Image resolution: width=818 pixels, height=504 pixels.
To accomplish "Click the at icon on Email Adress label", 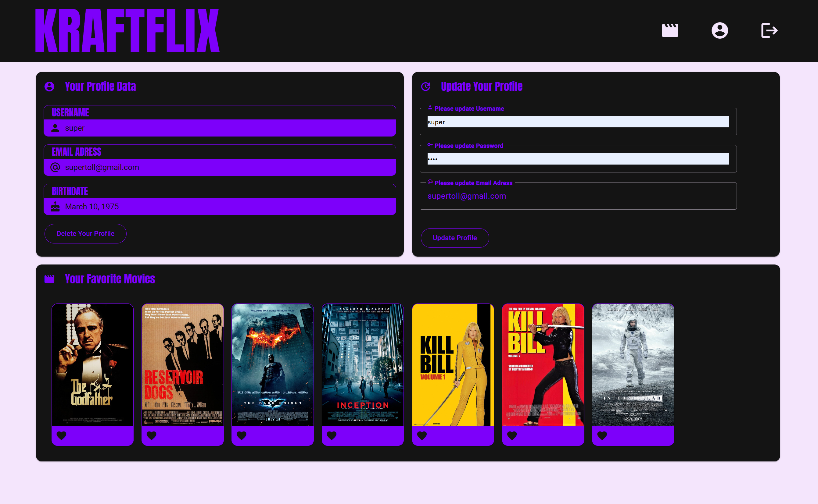I will point(430,182).
